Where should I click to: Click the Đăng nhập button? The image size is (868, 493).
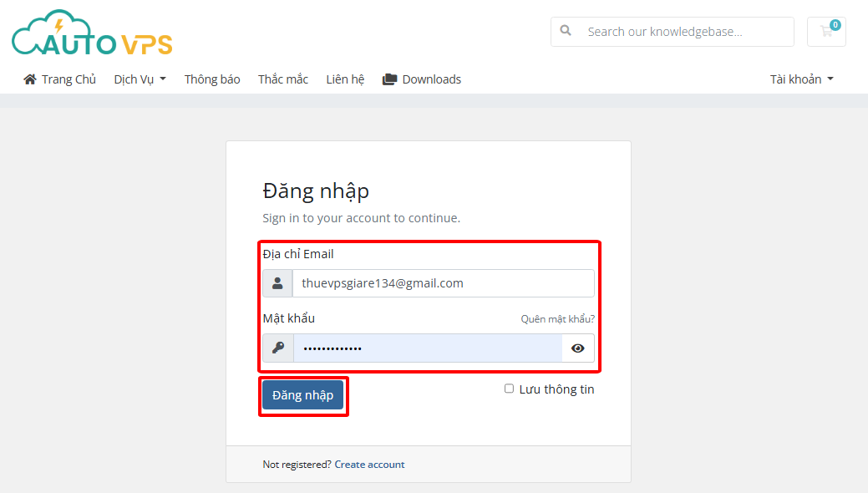pyautogui.click(x=302, y=395)
